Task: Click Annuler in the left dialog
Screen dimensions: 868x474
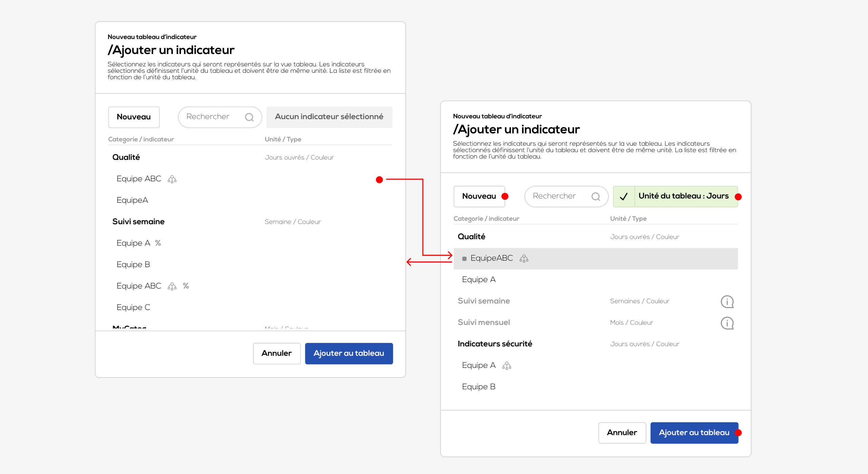Action: coord(276,353)
